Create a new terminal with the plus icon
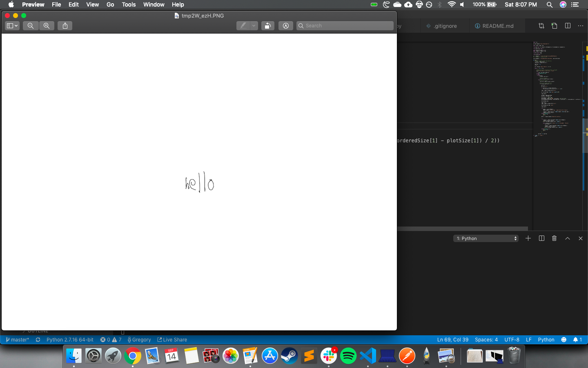Image resolution: width=588 pixels, height=368 pixels. [528, 238]
